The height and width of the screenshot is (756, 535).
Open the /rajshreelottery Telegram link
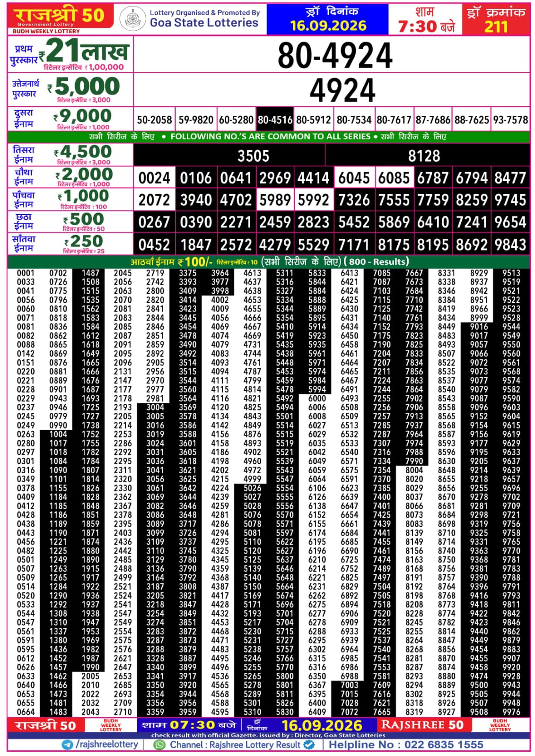(107, 745)
